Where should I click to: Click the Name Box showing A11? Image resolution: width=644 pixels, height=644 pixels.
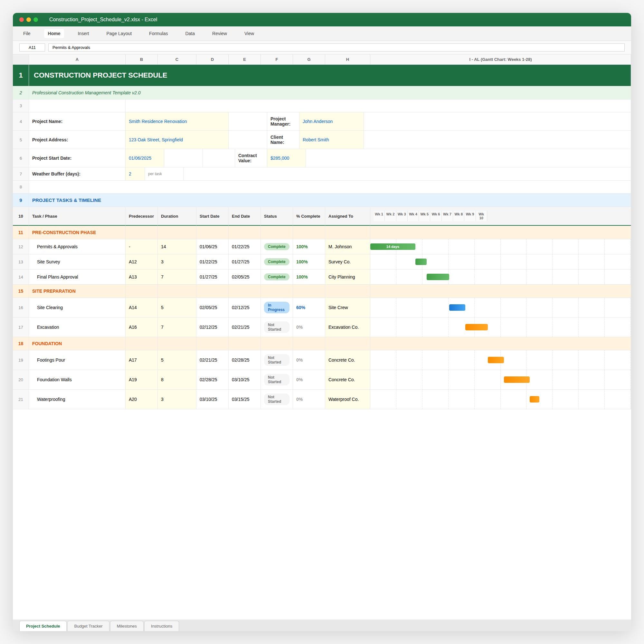[x=32, y=48]
